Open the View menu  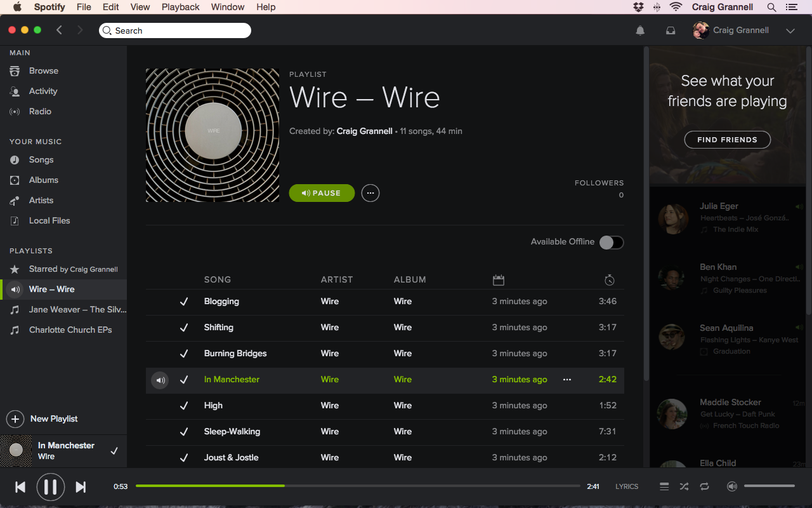pos(140,7)
